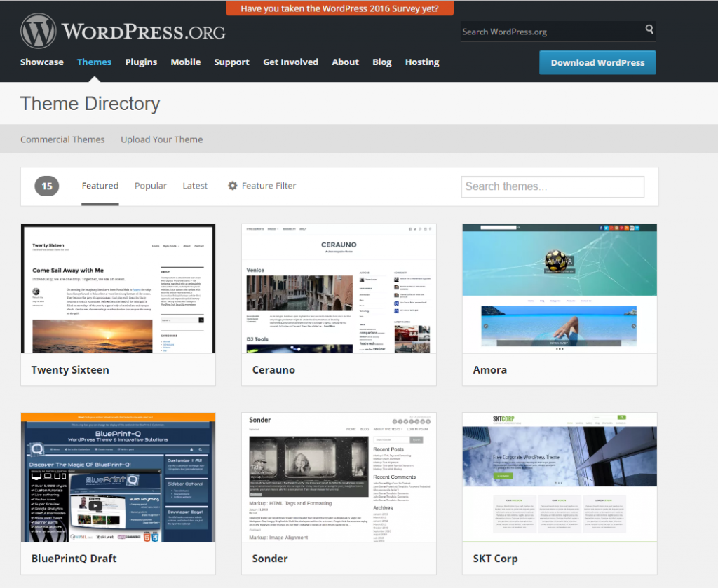Visit the About page

tap(345, 62)
